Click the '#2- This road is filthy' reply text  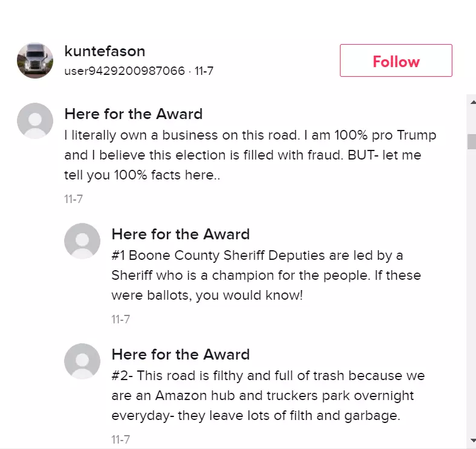coord(268,395)
